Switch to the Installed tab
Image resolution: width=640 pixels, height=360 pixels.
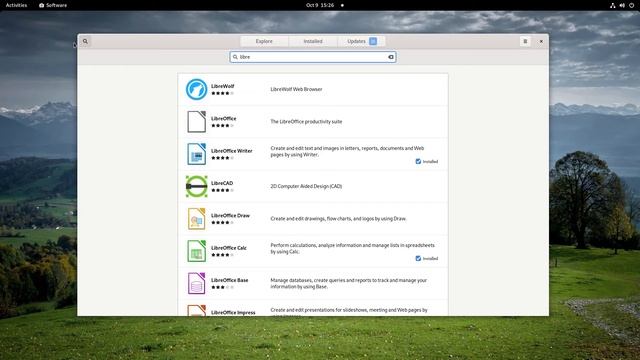313,41
